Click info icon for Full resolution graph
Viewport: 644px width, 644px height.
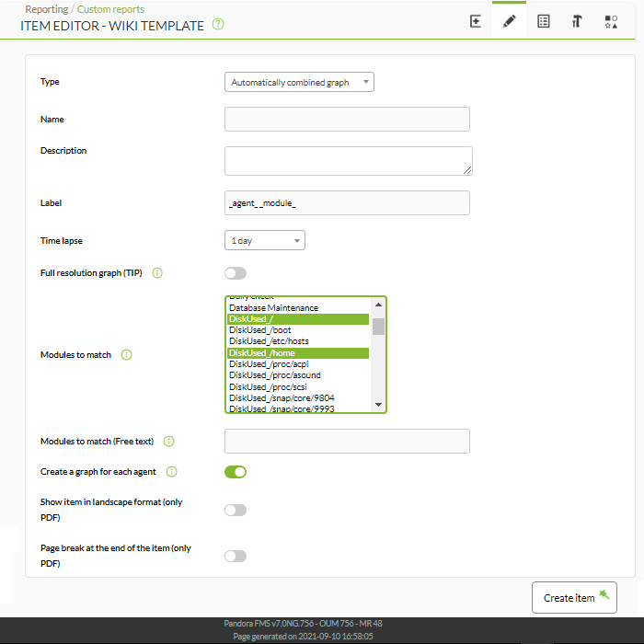(x=157, y=272)
